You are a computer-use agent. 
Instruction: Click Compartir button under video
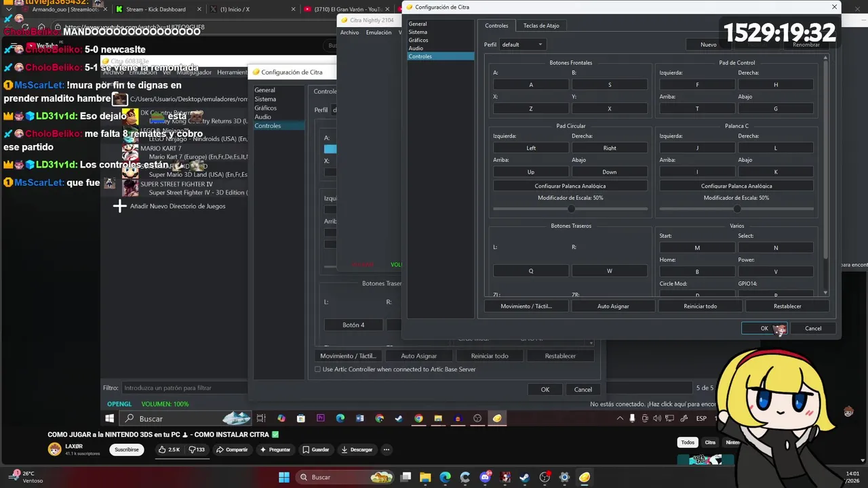pyautogui.click(x=231, y=449)
